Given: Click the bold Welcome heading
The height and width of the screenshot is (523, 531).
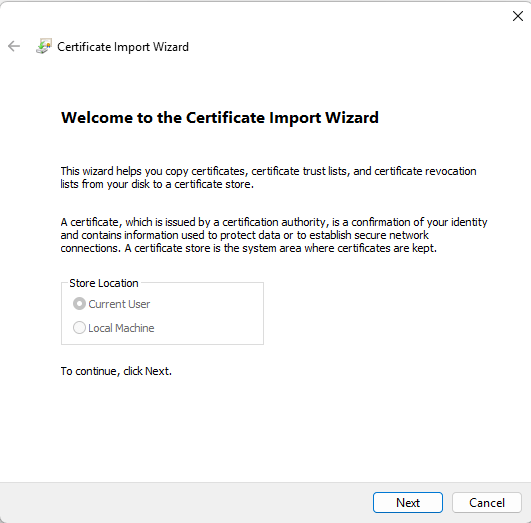Looking at the screenshot, I should tap(220, 118).
